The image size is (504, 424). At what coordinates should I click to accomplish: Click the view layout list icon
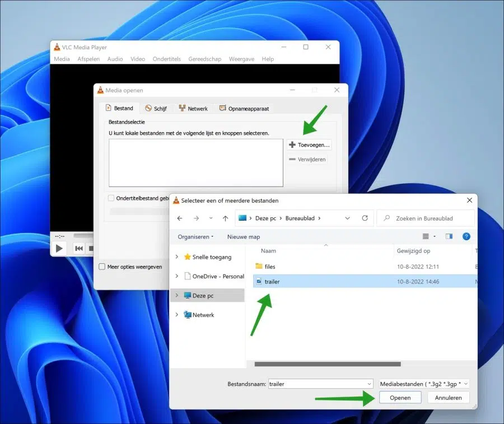click(x=426, y=236)
